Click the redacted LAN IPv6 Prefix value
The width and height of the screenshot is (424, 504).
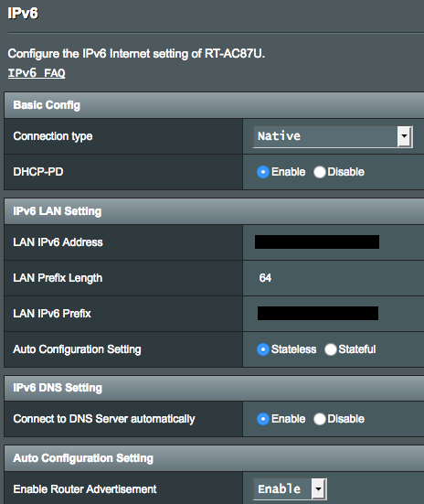318,314
